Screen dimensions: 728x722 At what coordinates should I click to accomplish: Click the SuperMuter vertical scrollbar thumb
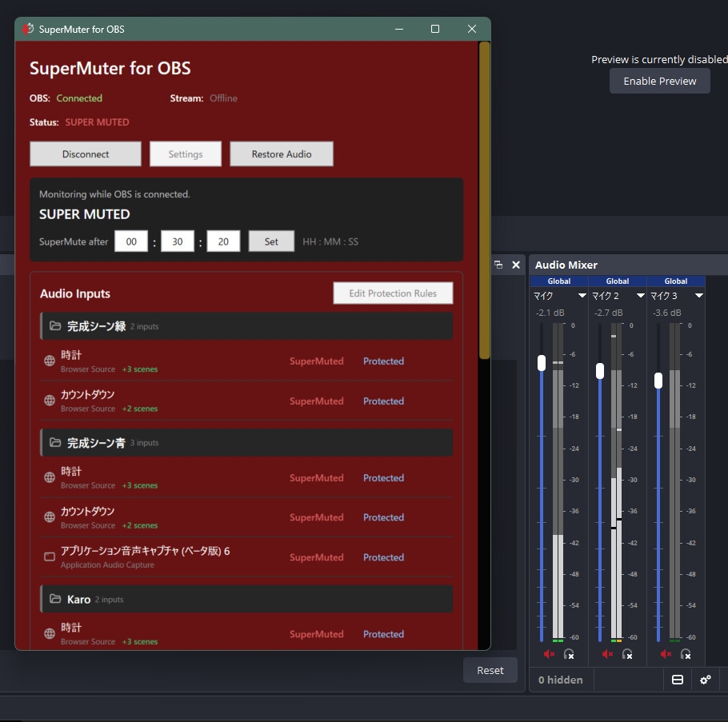[484, 201]
